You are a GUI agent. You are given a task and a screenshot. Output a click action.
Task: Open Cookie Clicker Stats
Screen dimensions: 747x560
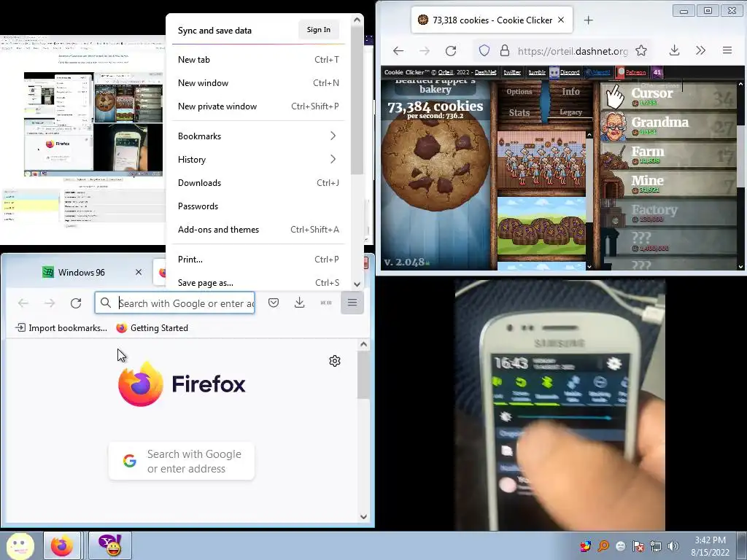point(519,112)
